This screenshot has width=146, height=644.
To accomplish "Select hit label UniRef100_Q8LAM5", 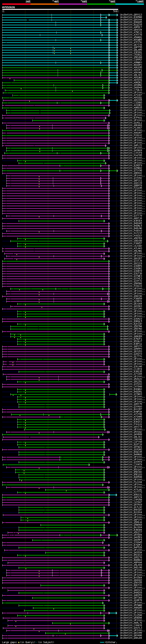I will (131, 50).
